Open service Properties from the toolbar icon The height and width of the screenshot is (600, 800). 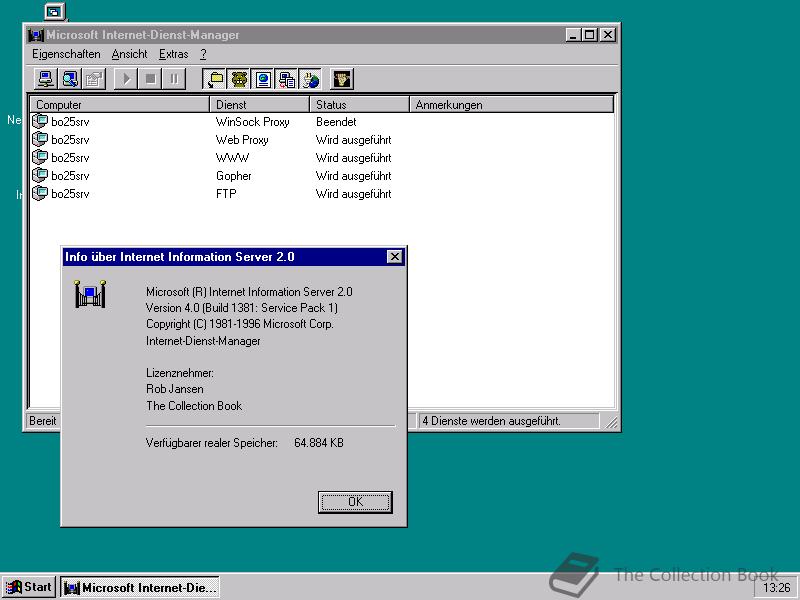click(x=94, y=79)
